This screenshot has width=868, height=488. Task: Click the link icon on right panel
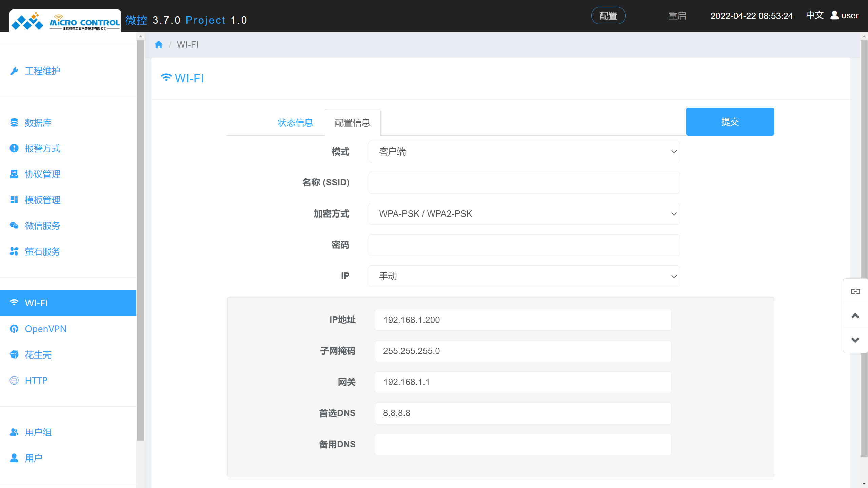[x=855, y=291]
